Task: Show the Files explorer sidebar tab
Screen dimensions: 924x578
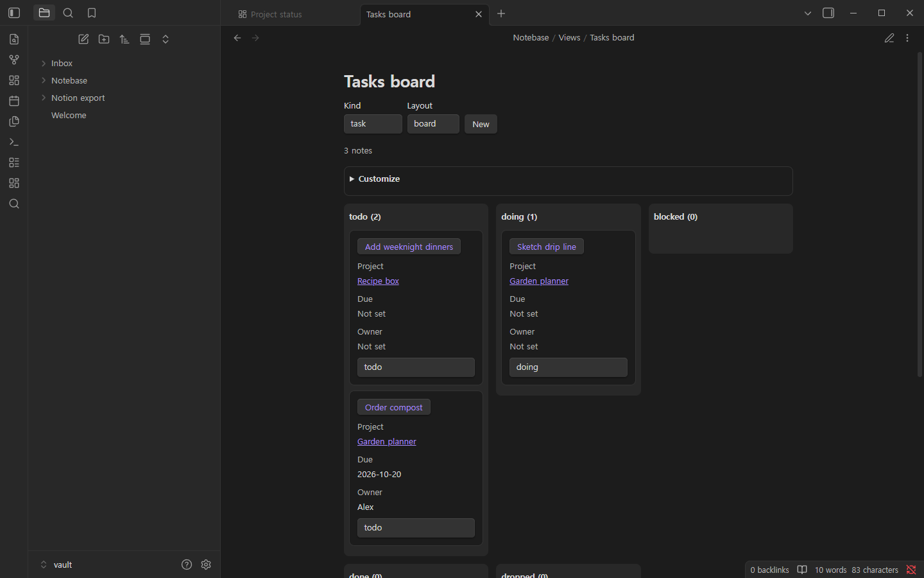Action: pos(44,13)
